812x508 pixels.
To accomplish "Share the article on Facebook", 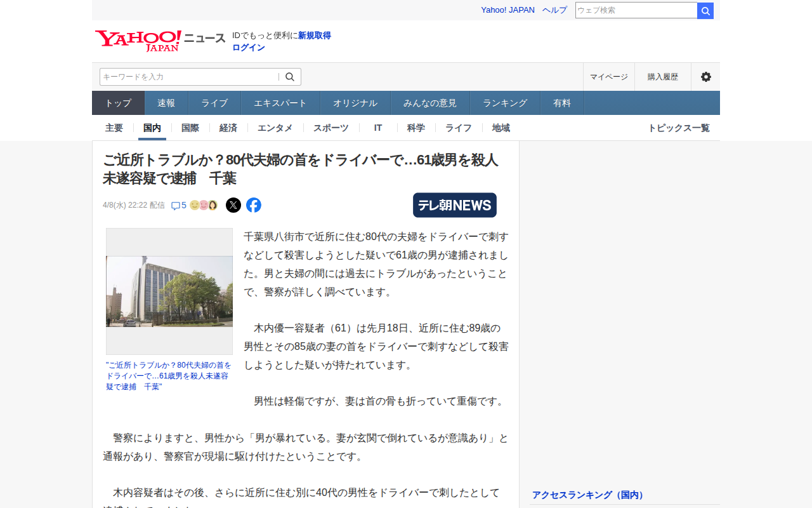I will 254,205.
